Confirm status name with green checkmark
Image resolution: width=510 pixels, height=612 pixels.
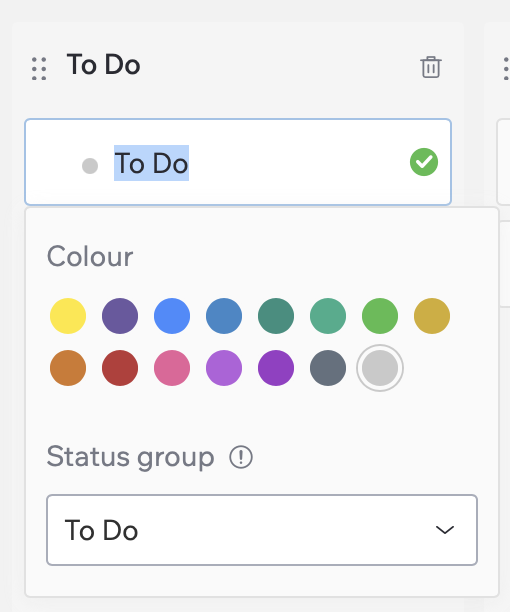424,162
